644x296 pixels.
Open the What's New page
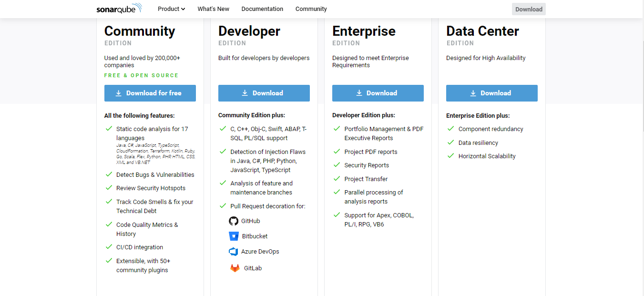[213, 9]
